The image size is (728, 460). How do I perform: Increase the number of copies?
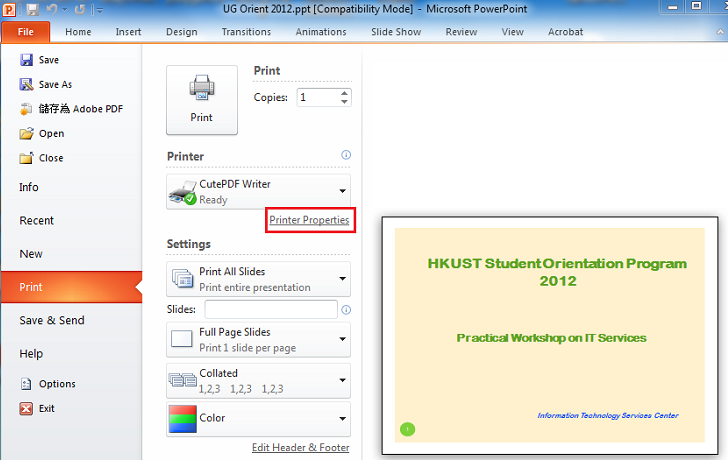[345, 93]
